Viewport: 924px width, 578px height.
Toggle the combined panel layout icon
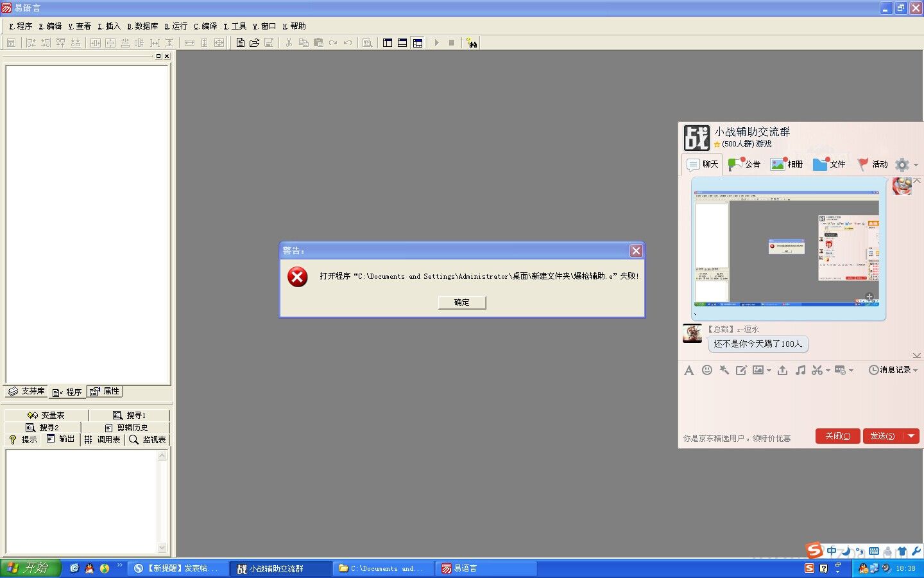tap(418, 43)
